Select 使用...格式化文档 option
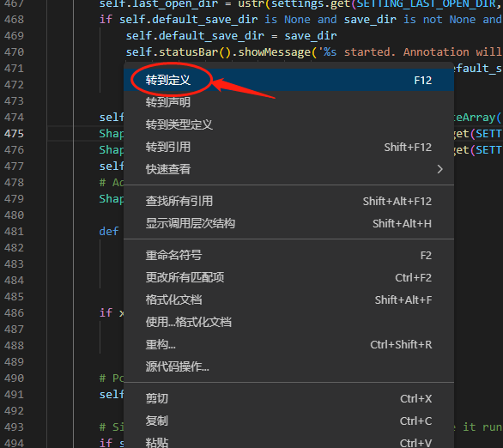The height and width of the screenshot is (448, 503). pyautogui.click(x=288, y=322)
